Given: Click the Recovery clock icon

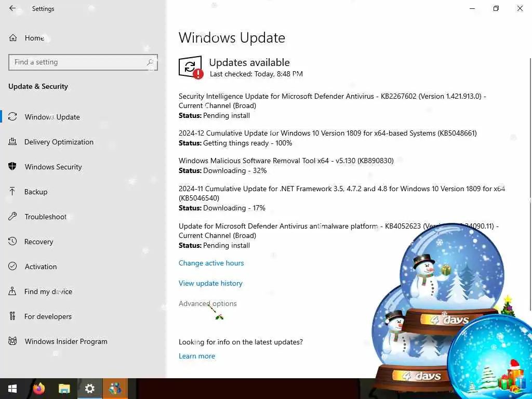Looking at the screenshot, I should tap(12, 241).
